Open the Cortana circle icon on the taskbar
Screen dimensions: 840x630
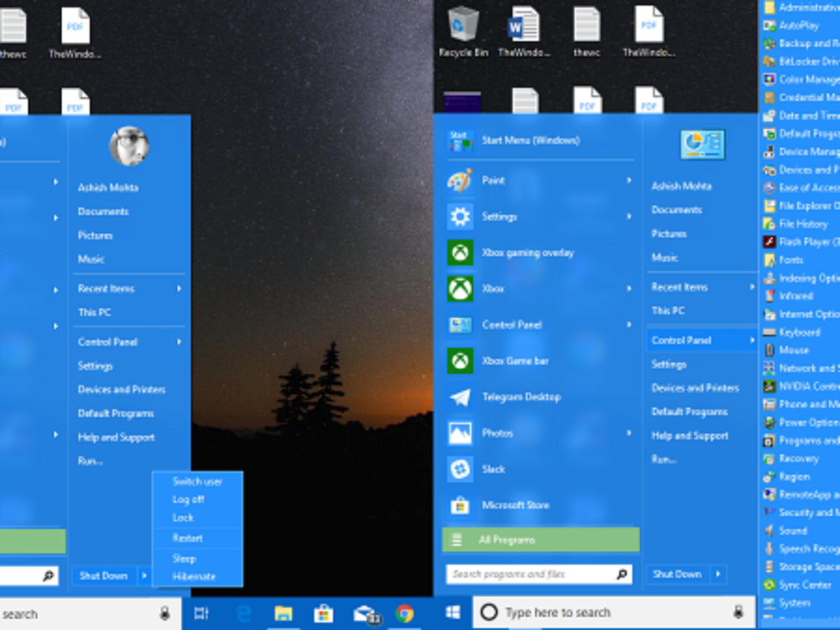tap(489, 612)
